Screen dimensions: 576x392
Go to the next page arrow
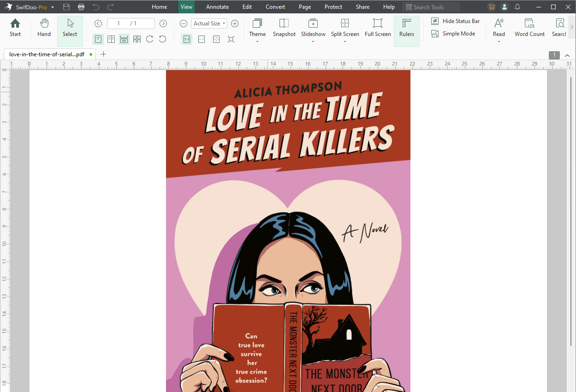click(163, 24)
